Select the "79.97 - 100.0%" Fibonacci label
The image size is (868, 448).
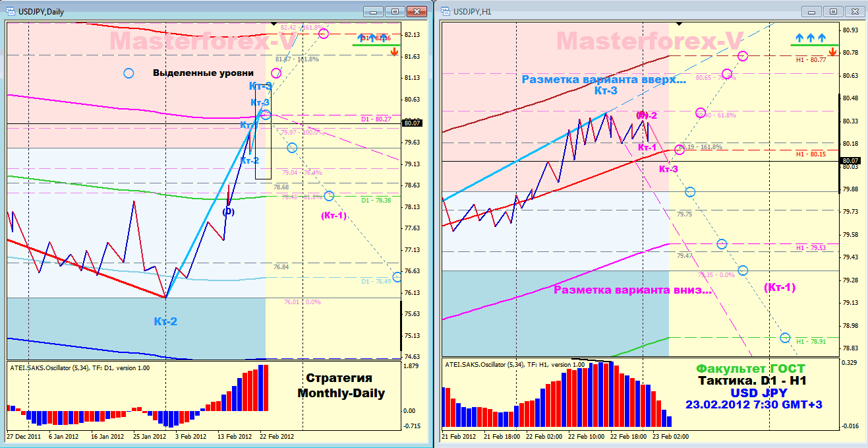point(302,133)
